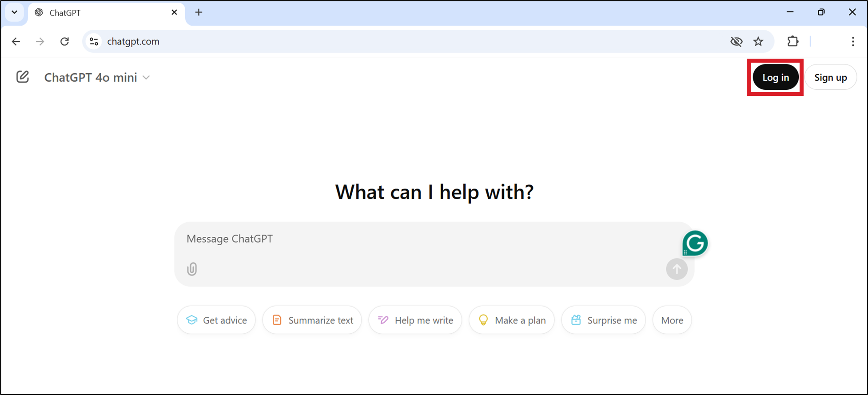Click the Sign up button

tap(830, 77)
